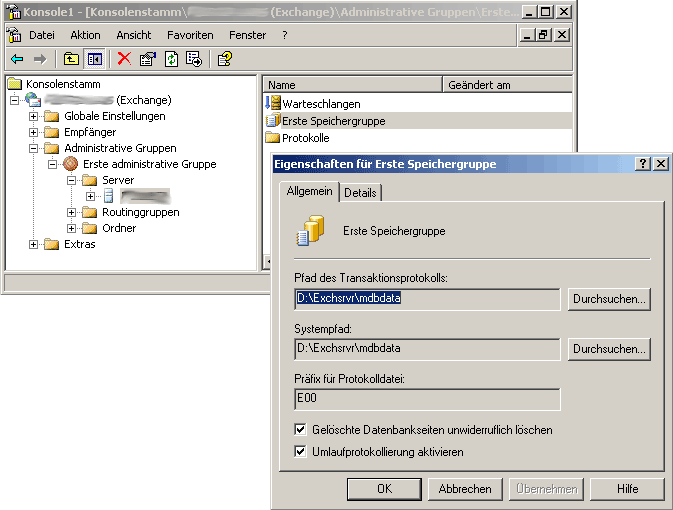This screenshot has height=510, width=673.
Task: Expand the Globale Einstellungen tree node
Action: coord(34,116)
